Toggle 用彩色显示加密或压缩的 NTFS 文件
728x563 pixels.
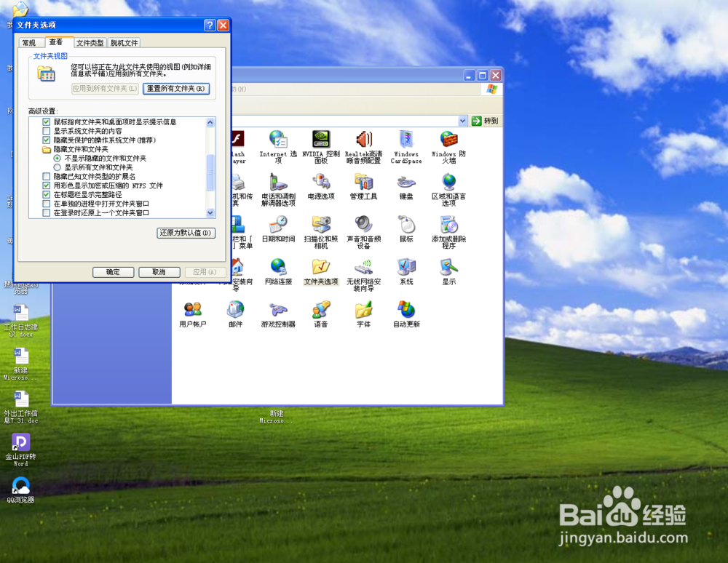point(47,185)
